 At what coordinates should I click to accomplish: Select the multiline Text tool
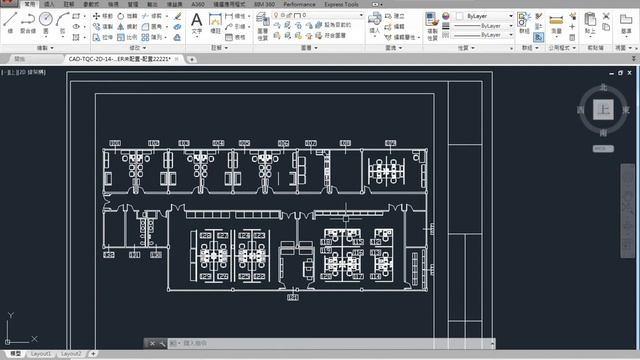tap(197, 23)
